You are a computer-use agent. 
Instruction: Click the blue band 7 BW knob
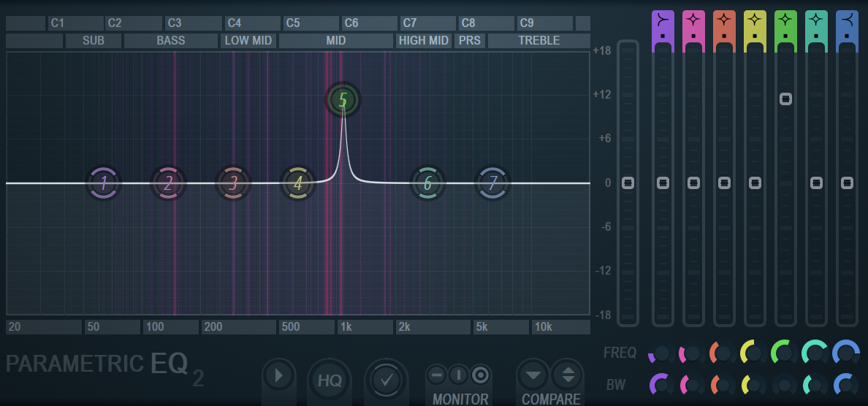click(846, 384)
